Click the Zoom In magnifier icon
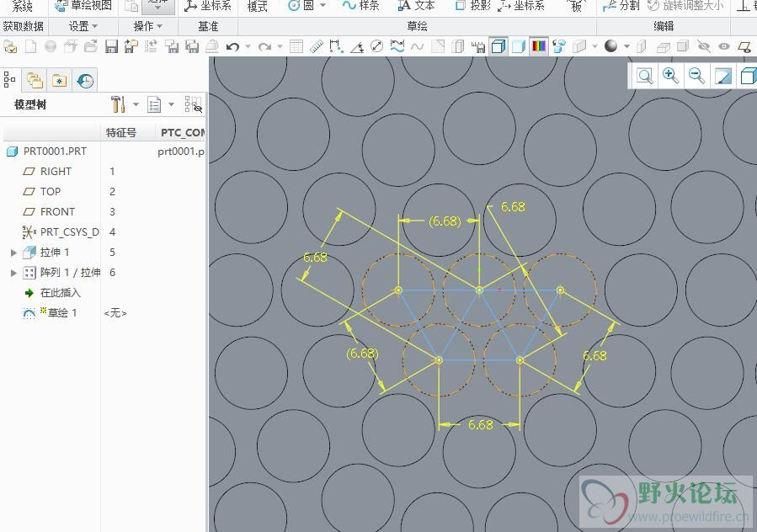The width and height of the screenshot is (757, 532). tap(670, 75)
